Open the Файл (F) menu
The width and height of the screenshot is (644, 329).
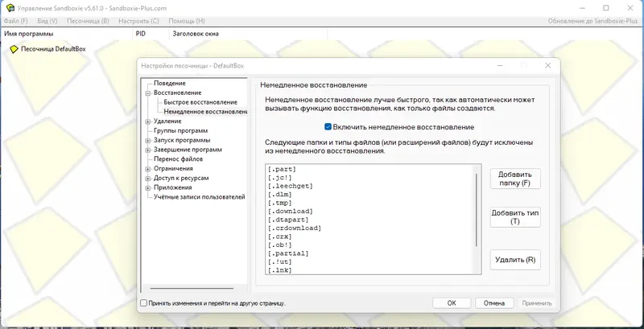16,21
